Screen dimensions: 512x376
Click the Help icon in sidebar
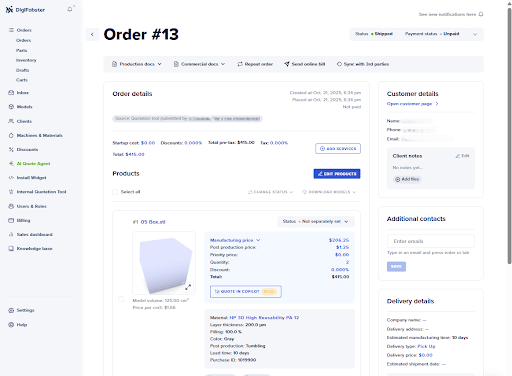11,325
